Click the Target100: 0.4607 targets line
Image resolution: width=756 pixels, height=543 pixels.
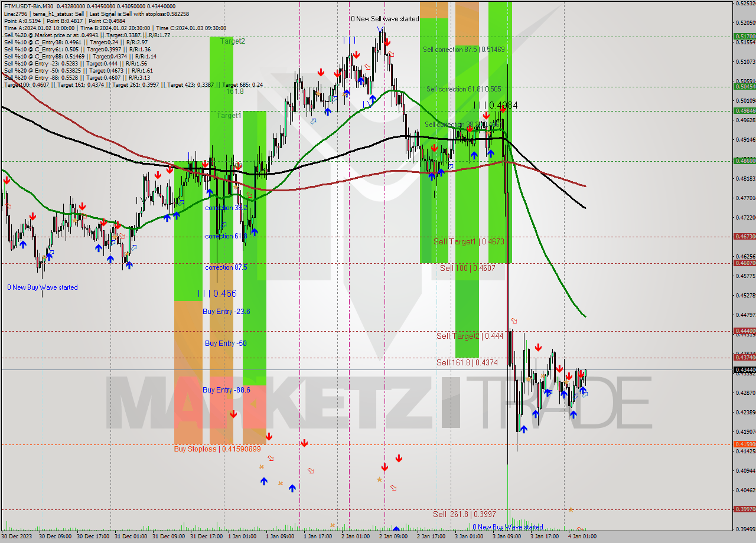click(x=133, y=85)
